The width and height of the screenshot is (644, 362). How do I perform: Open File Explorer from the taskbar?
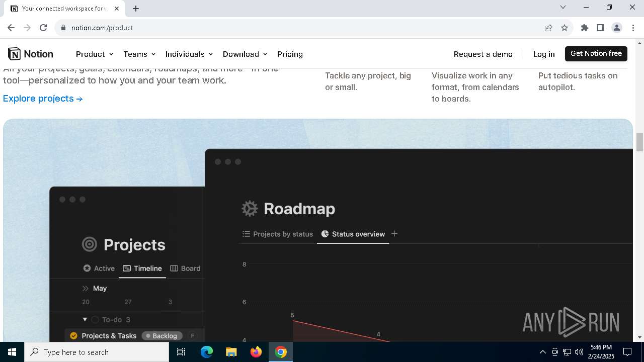click(x=231, y=352)
